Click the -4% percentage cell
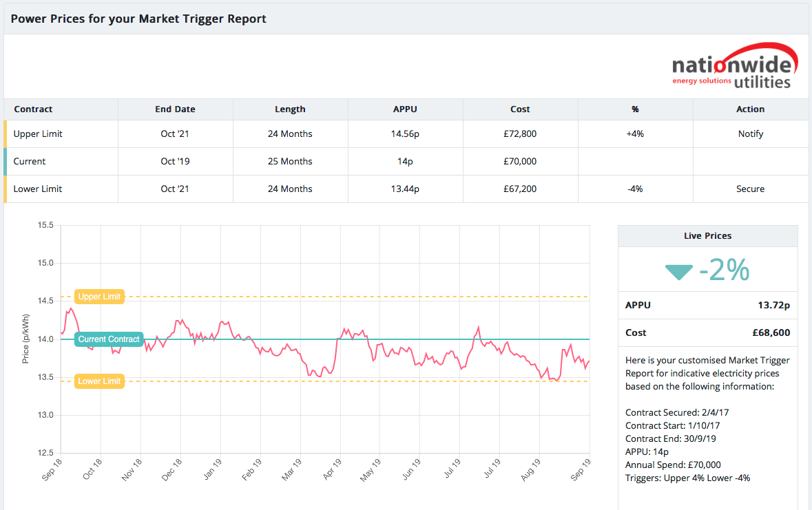Image resolution: width=812 pixels, height=510 pixels. 635,189
